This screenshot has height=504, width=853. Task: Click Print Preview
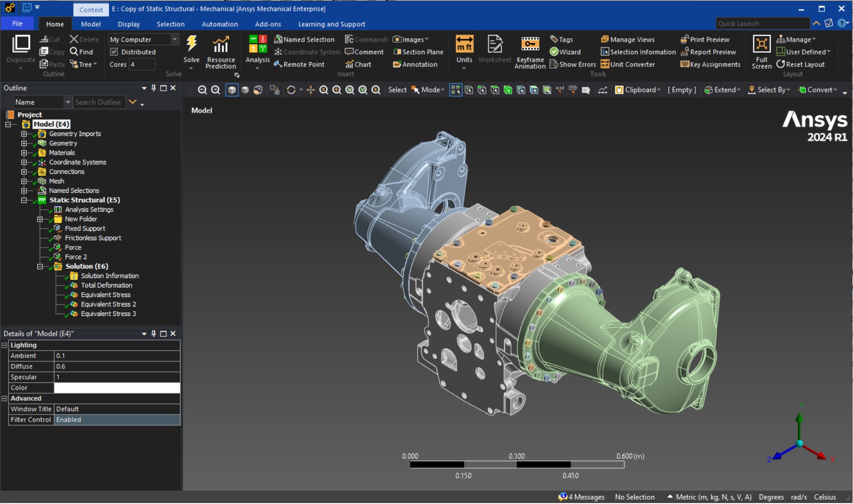point(705,39)
